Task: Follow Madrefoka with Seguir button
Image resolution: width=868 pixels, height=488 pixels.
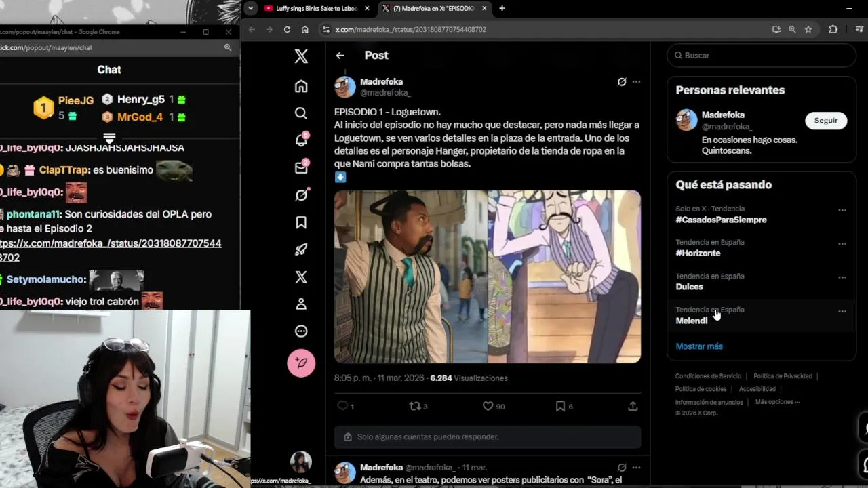Action: 826,121
